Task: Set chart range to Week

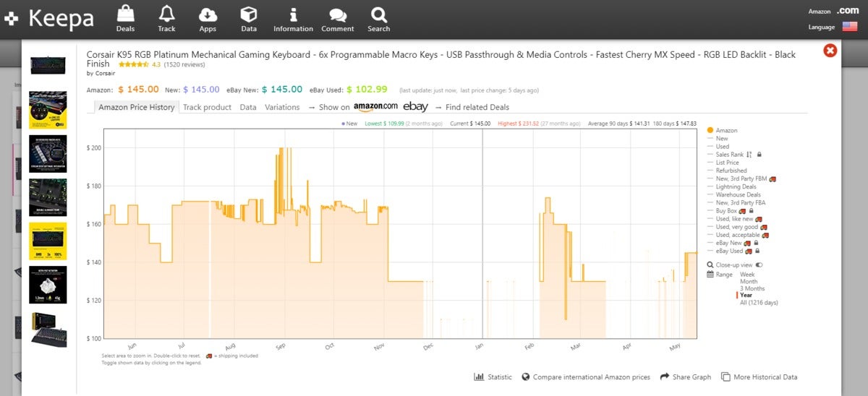Action: (x=747, y=275)
